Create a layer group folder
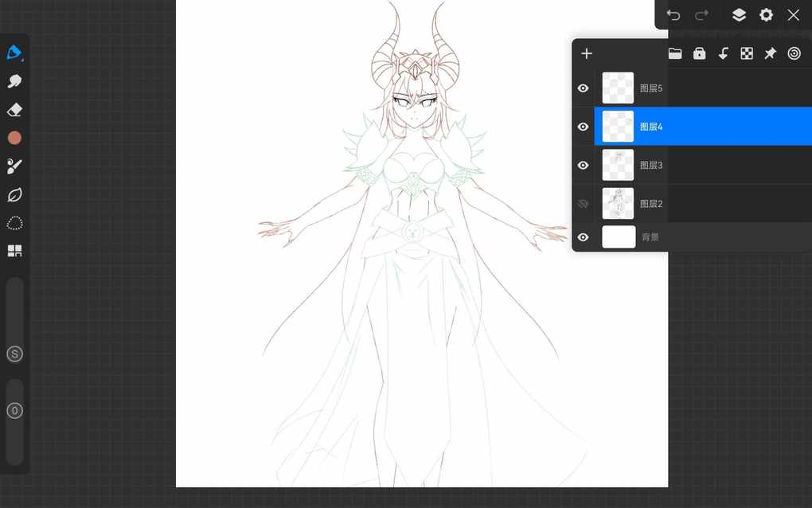812x508 pixels. pyautogui.click(x=675, y=53)
